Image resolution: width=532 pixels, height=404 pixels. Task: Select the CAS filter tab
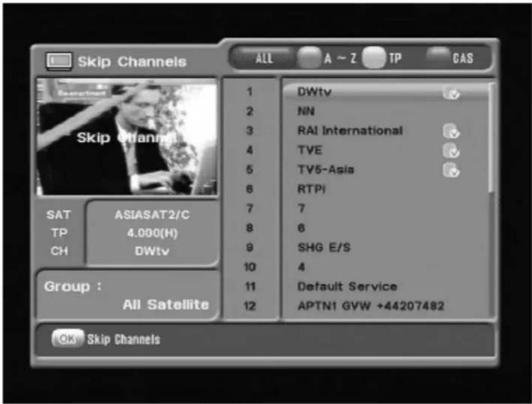click(462, 59)
